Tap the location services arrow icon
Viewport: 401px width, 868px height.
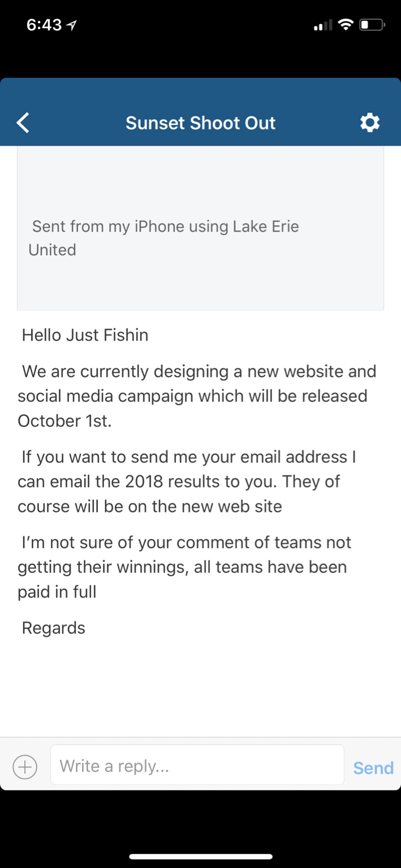(x=71, y=25)
